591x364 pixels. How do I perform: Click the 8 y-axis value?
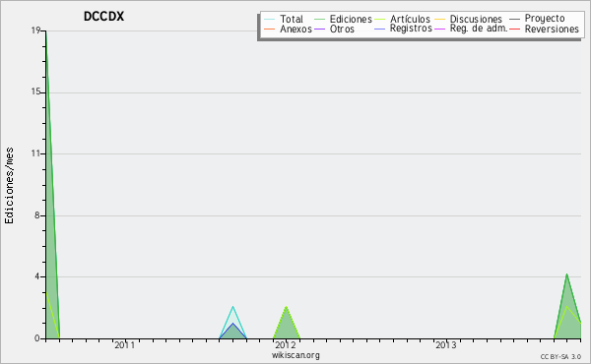[x=37, y=215]
